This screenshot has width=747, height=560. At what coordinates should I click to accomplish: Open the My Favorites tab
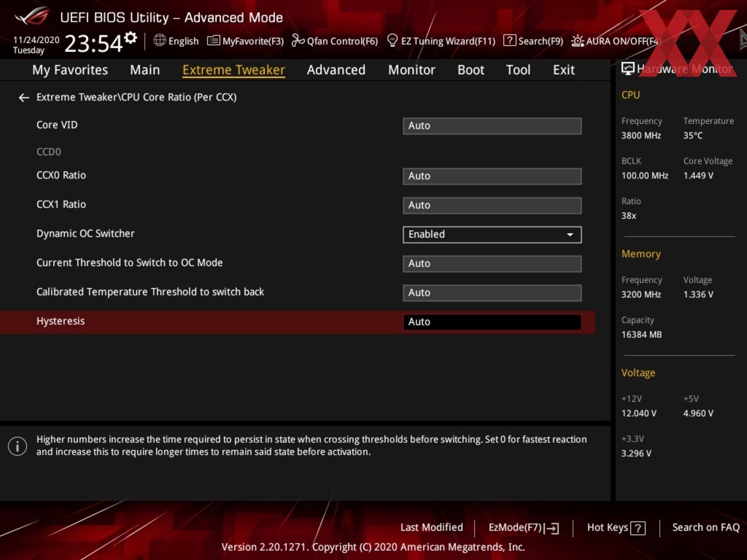(x=70, y=70)
